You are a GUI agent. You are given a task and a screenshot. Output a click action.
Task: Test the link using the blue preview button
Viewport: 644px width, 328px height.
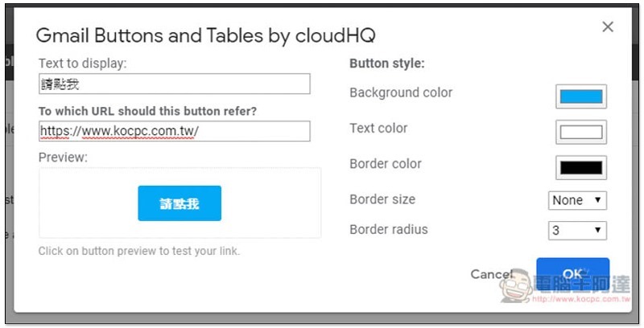point(180,203)
